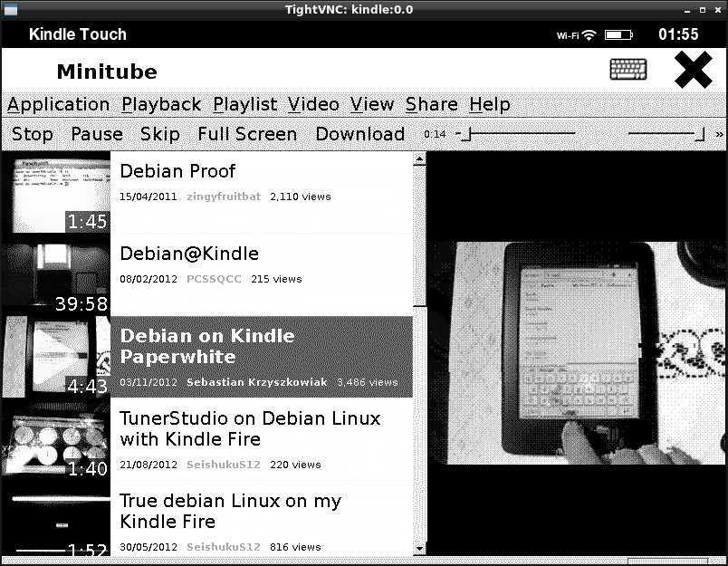Open the View menu
The width and height of the screenshot is (728, 566).
coord(372,104)
